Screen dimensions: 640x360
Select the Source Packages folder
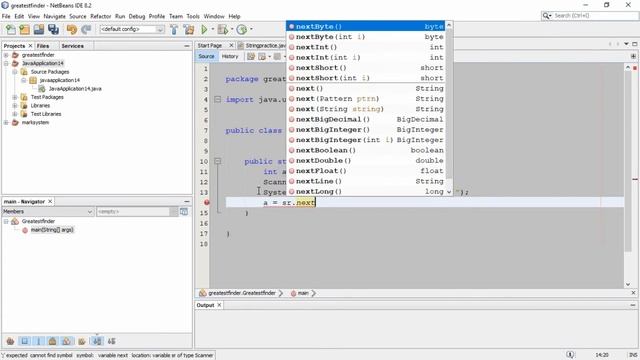click(x=50, y=72)
